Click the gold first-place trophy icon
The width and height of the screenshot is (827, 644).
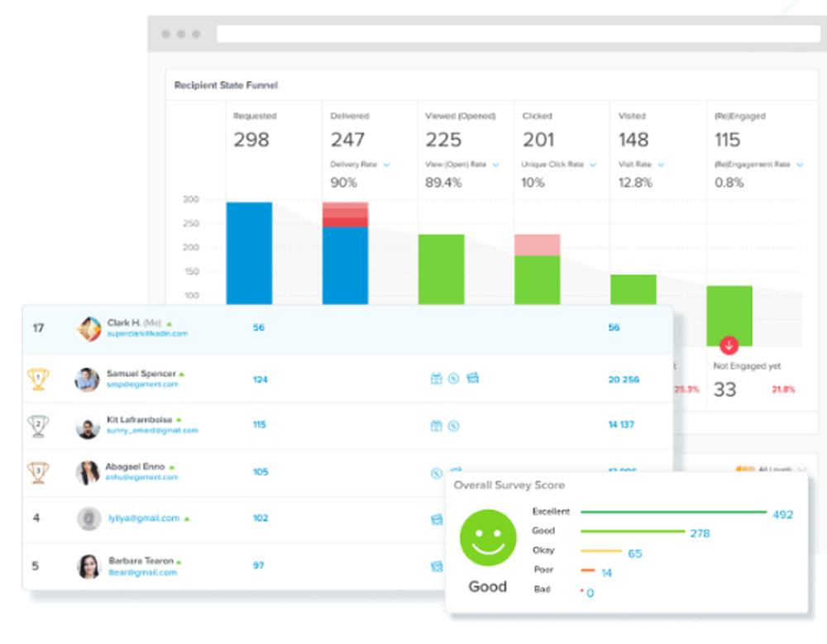[38, 379]
